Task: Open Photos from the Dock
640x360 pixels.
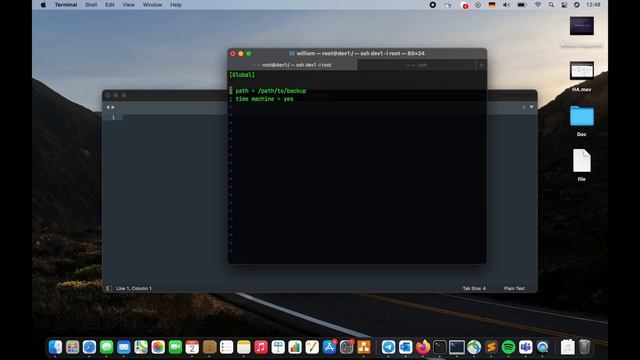Action: pyautogui.click(x=158, y=347)
